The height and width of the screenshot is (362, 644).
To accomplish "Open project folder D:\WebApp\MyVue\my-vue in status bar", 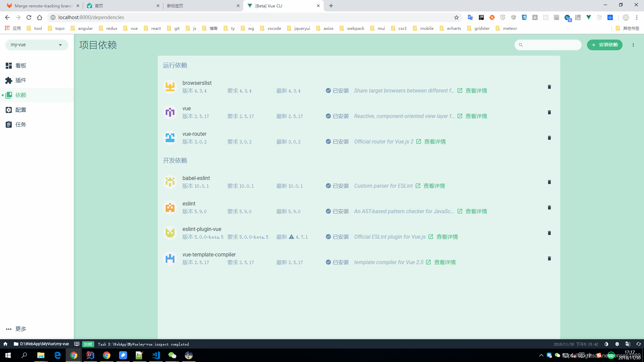I will [41, 344].
